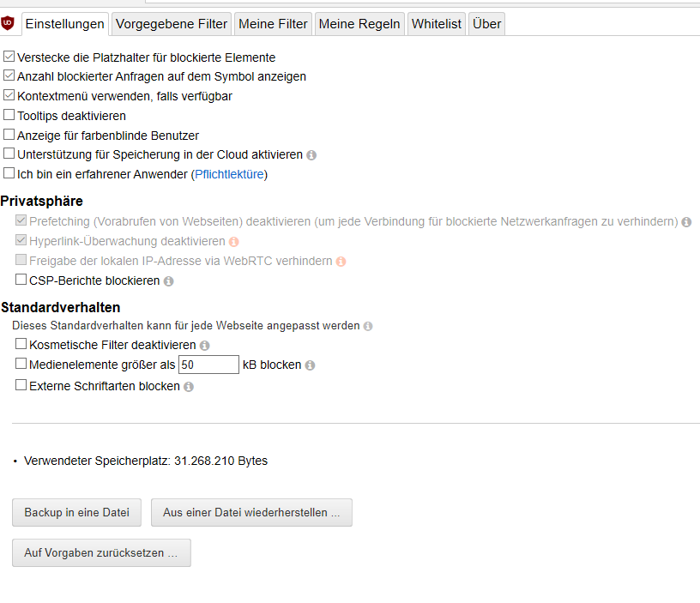
Task: Toggle Prefetching deaktivieren checkbox
Action: [21, 220]
